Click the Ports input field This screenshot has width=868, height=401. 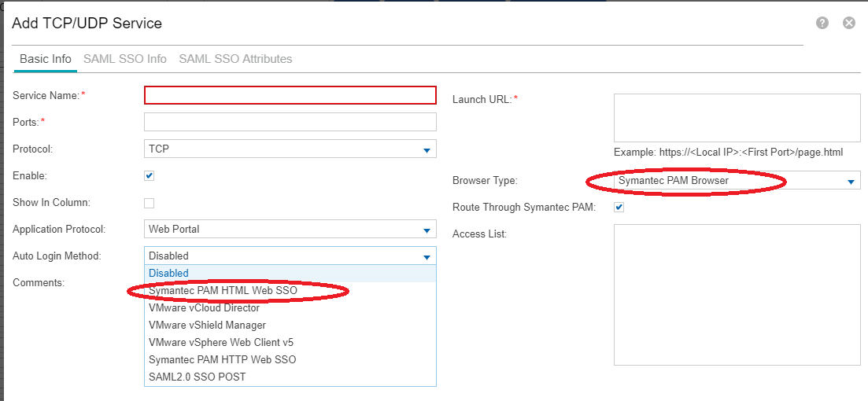point(290,122)
